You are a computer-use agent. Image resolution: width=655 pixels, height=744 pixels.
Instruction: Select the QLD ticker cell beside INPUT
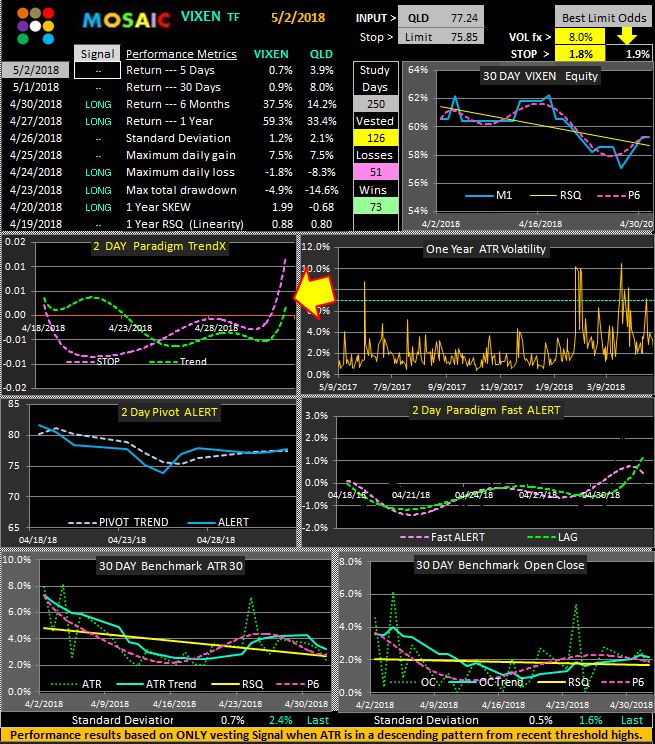(418, 18)
